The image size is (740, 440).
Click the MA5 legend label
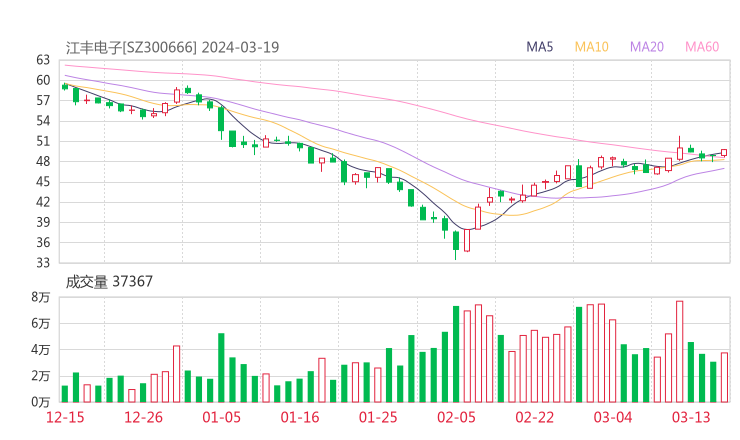point(539,47)
